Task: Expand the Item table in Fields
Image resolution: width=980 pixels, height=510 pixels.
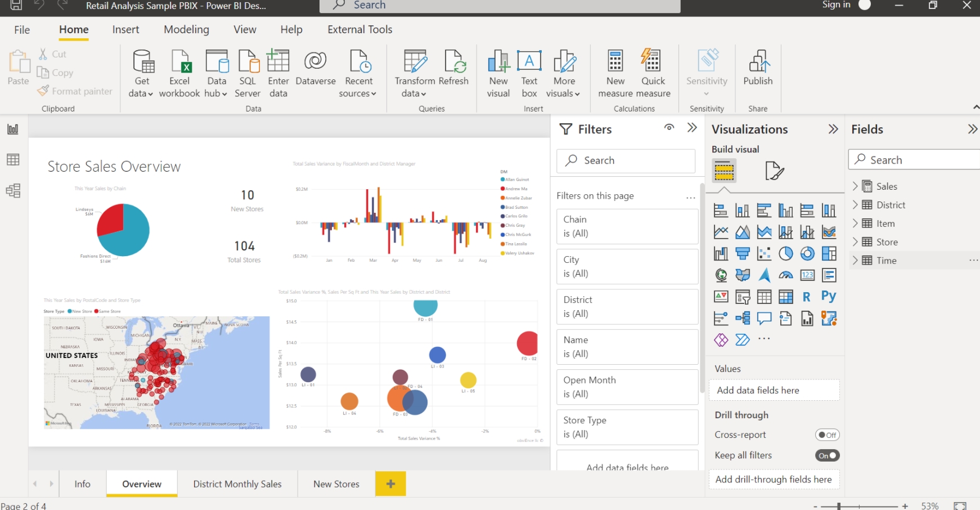Action: [855, 223]
